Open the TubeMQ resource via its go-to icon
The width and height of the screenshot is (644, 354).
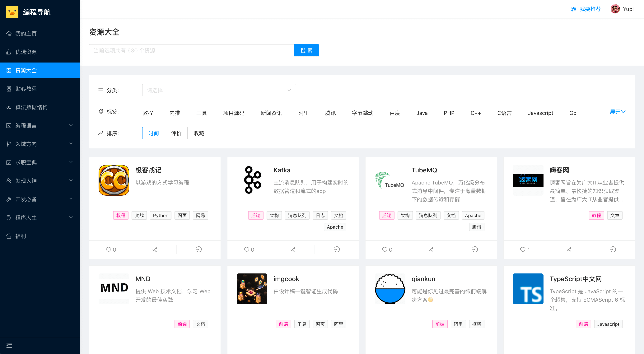click(x=474, y=249)
